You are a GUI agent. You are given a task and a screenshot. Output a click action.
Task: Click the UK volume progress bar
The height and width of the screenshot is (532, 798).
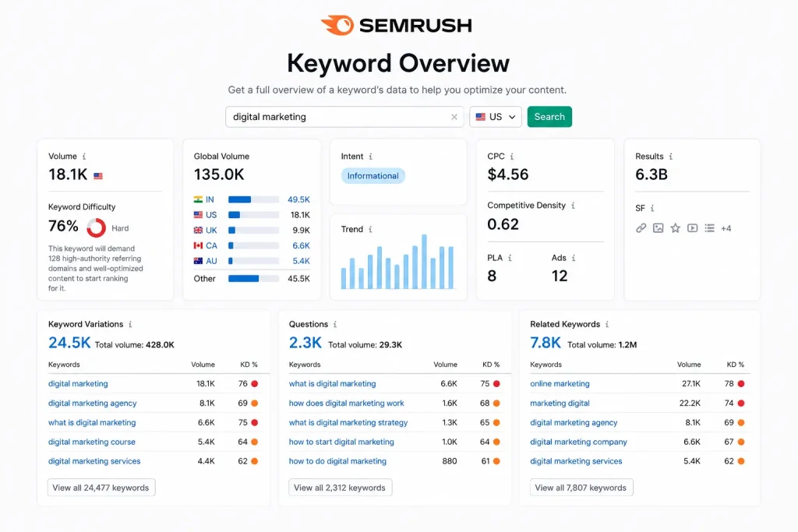[253, 231]
